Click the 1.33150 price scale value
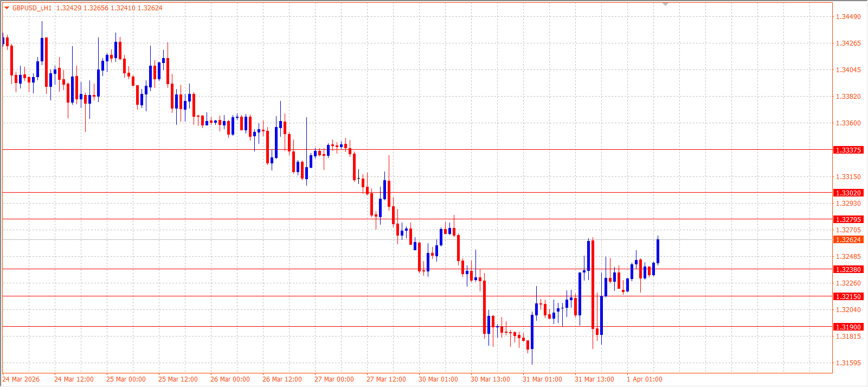 click(848, 177)
